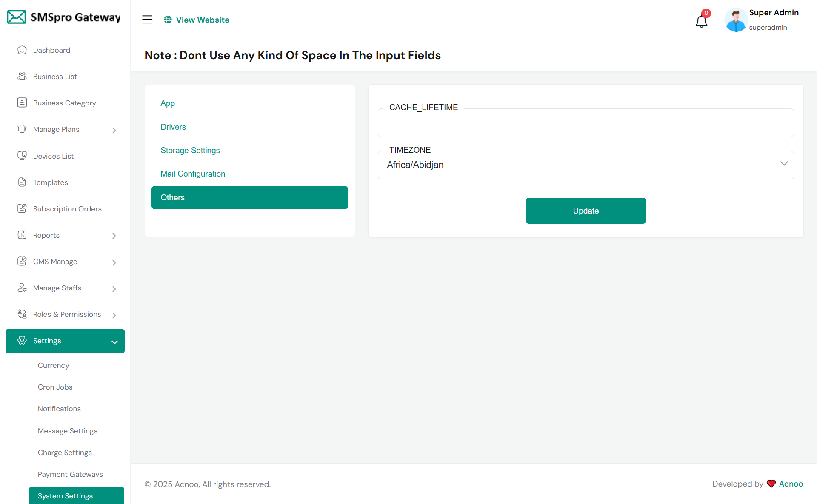Open the Acnoo developer link
817x504 pixels.
tap(791, 484)
